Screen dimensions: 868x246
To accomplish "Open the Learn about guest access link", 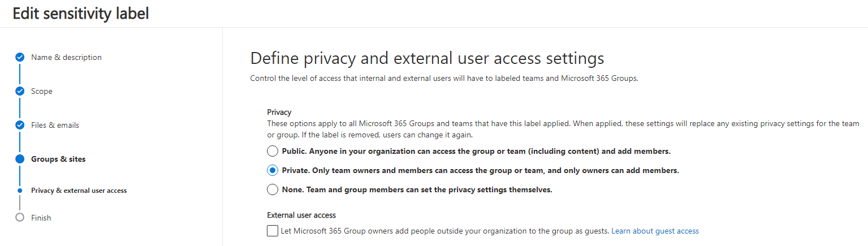I will (655, 231).
